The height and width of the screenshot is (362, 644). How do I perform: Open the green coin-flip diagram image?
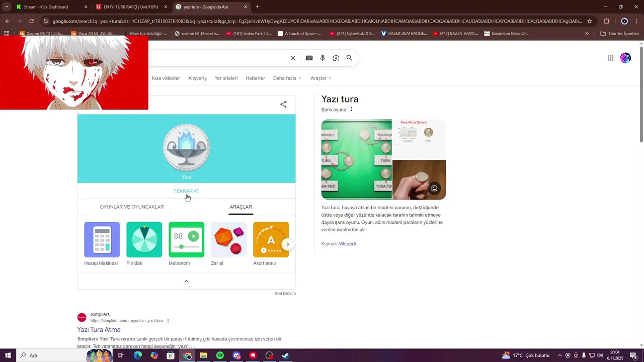356,159
